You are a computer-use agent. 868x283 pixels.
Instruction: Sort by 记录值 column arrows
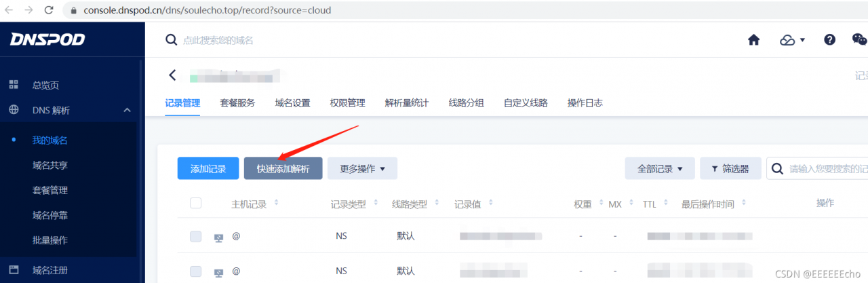490,203
